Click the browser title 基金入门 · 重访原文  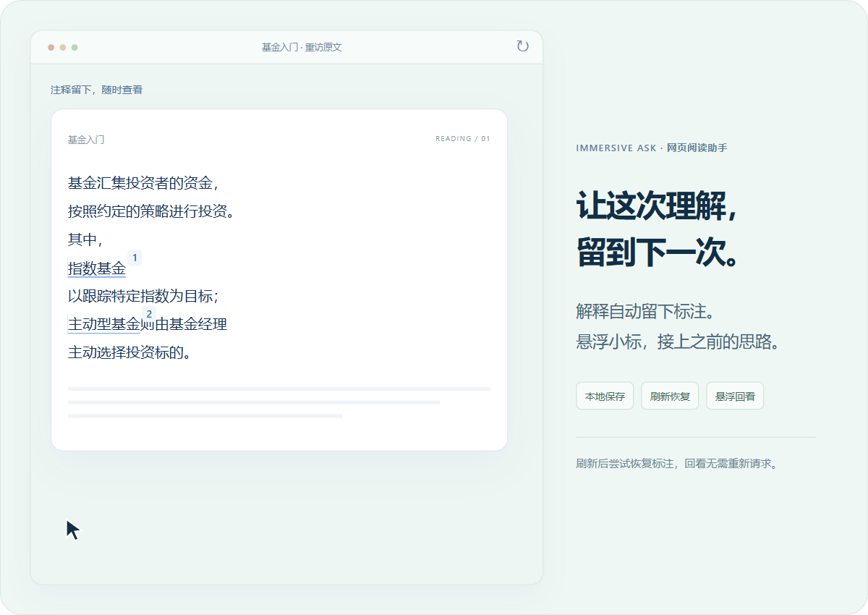click(302, 47)
